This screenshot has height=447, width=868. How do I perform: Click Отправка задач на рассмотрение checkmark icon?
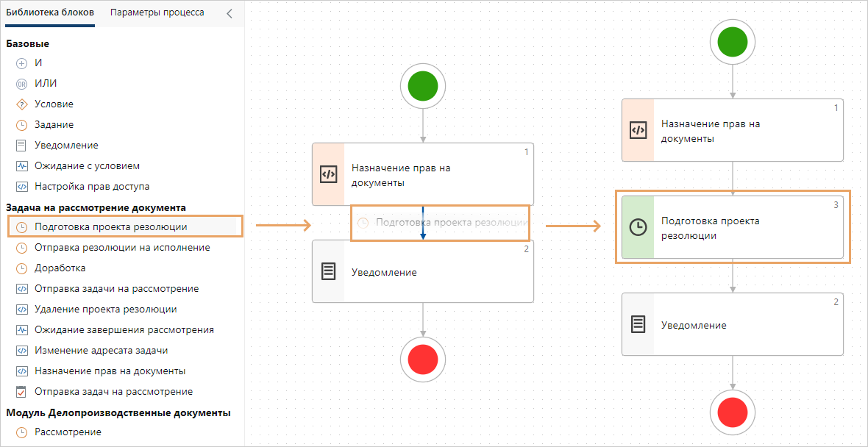(x=21, y=392)
